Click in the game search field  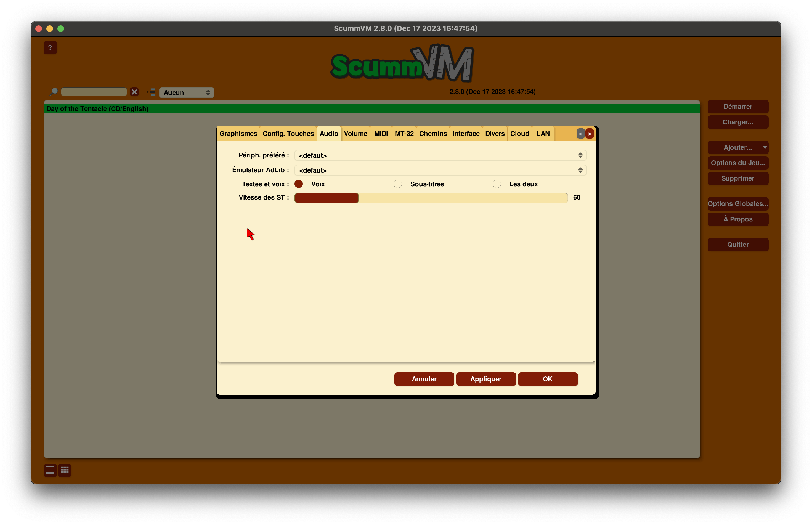[x=94, y=92]
